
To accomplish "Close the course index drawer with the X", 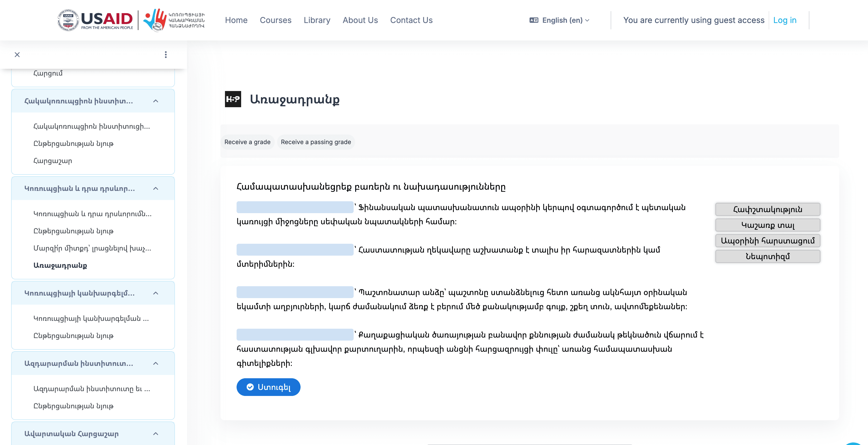I will (17, 55).
